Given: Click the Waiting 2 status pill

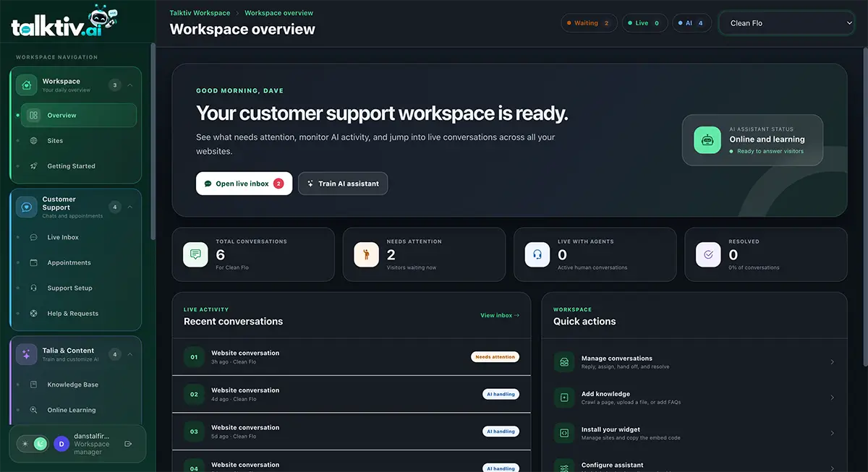Looking at the screenshot, I should point(589,23).
